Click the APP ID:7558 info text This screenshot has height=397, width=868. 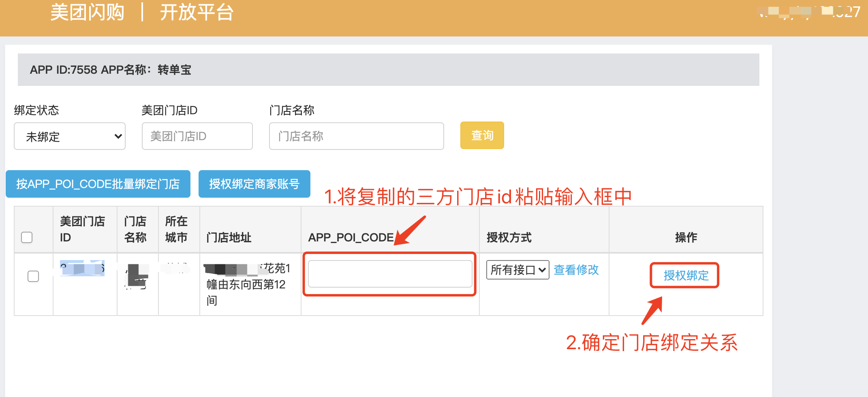(x=111, y=70)
